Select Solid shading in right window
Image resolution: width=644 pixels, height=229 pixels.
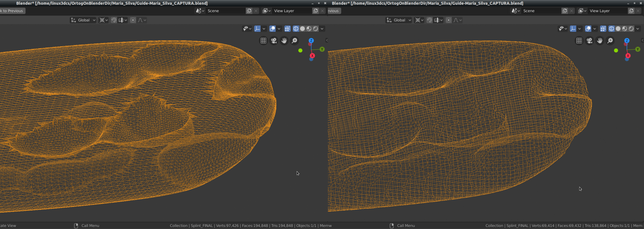(x=618, y=29)
